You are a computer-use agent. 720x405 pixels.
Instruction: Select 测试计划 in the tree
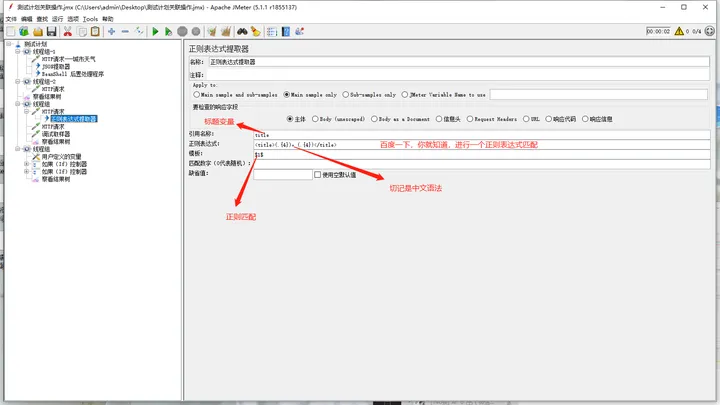pyautogui.click(x=35, y=44)
